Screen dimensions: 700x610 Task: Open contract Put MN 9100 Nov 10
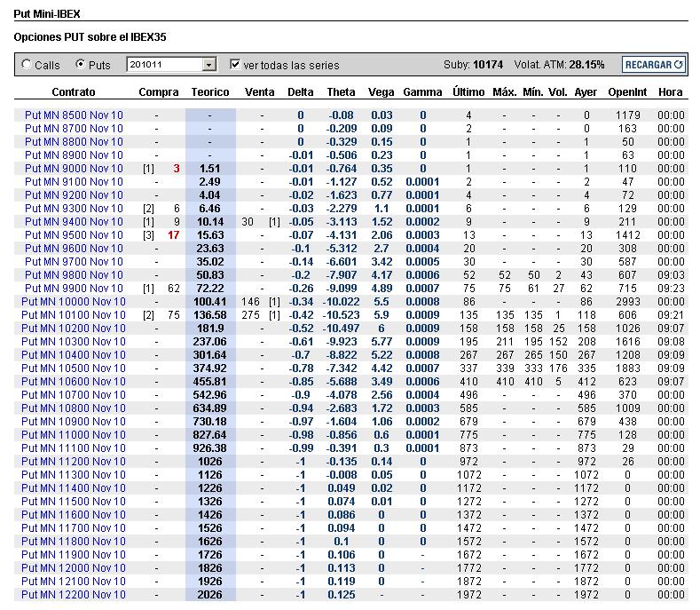[x=74, y=182]
